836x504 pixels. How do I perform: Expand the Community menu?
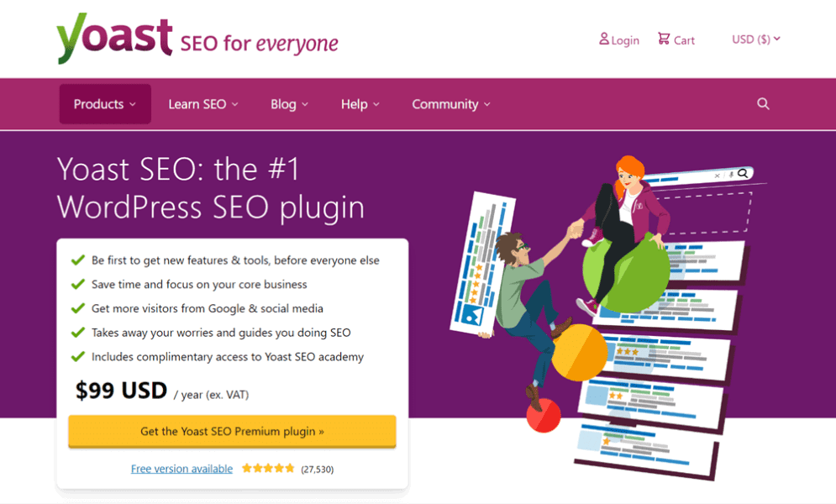pos(451,104)
